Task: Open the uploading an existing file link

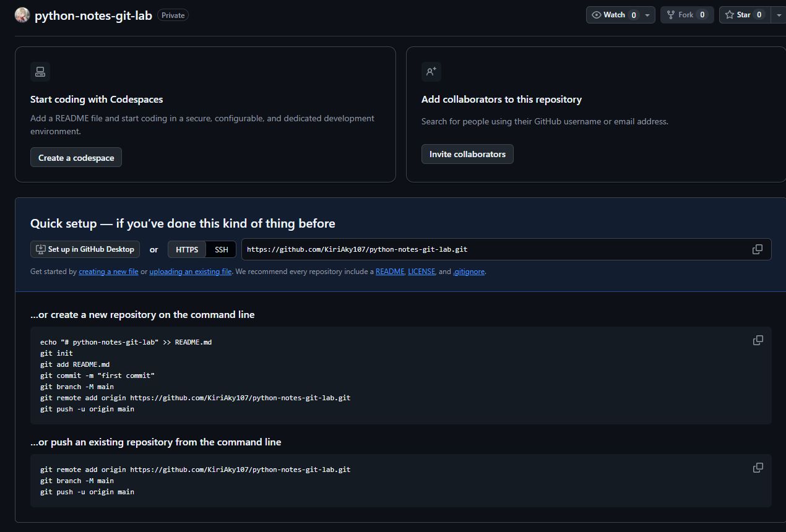Action: coord(191,272)
